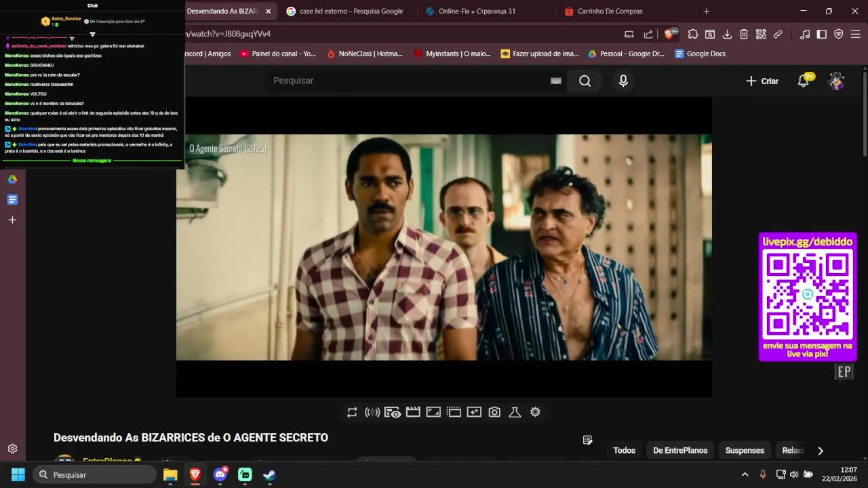Open the sidebar settings gear

pyautogui.click(x=12, y=449)
